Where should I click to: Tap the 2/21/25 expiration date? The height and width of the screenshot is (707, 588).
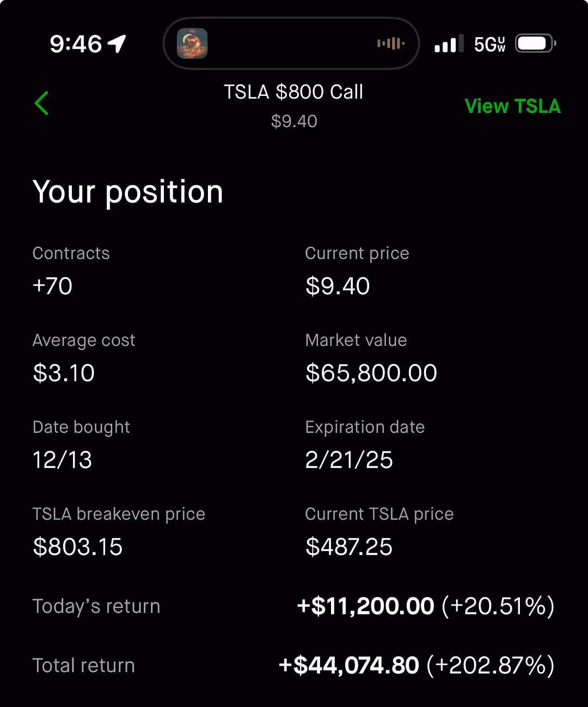[x=349, y=460]
